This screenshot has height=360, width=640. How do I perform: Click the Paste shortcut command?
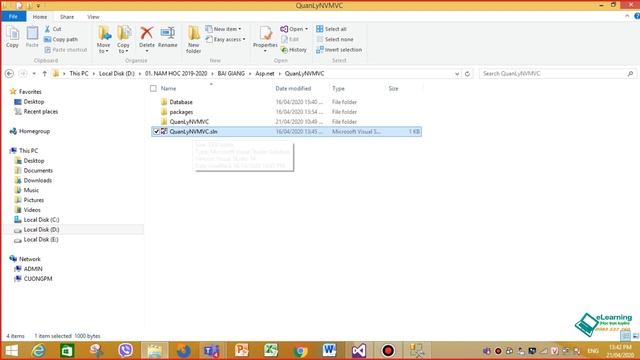click(x=65, y=49)
